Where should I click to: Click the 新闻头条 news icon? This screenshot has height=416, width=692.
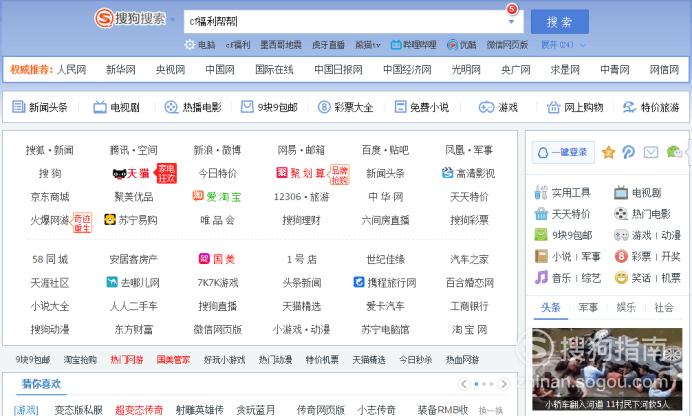coord(18,107)
